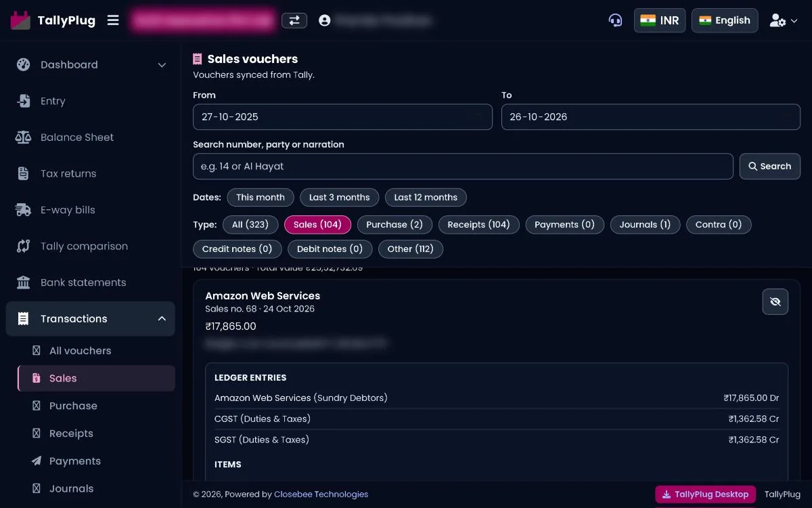Open the English language selector

pyautogui.click(x=725, y=20)
